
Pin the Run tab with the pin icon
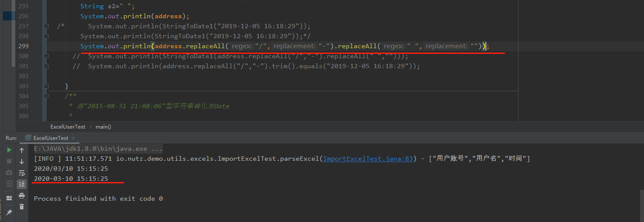9,212
